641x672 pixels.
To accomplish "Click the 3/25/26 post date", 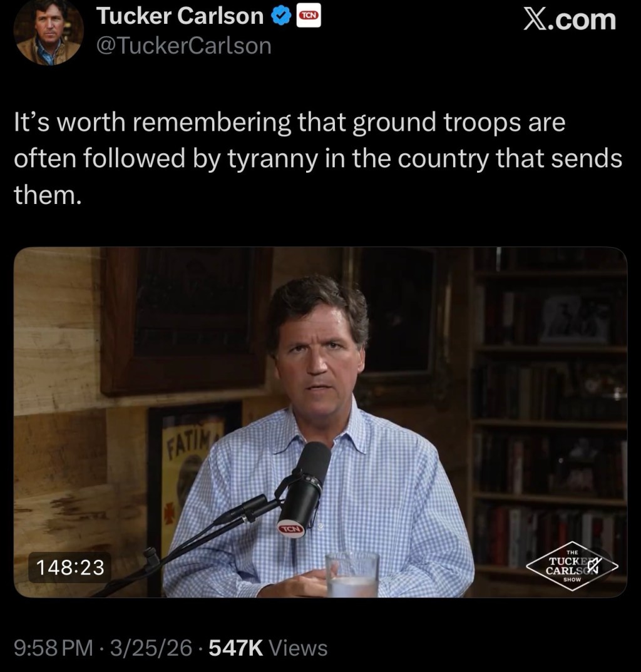I will pyautogui.click(x=151, y=648).
